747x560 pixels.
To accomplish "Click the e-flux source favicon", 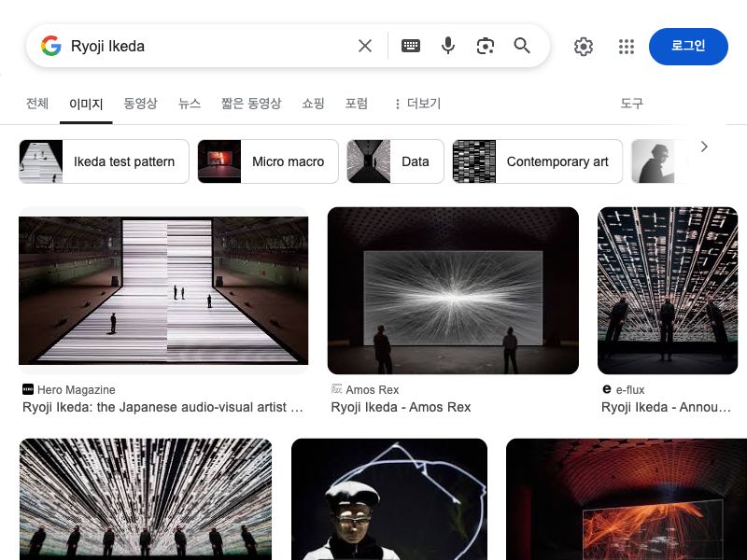I will click(x=606, y=389).
